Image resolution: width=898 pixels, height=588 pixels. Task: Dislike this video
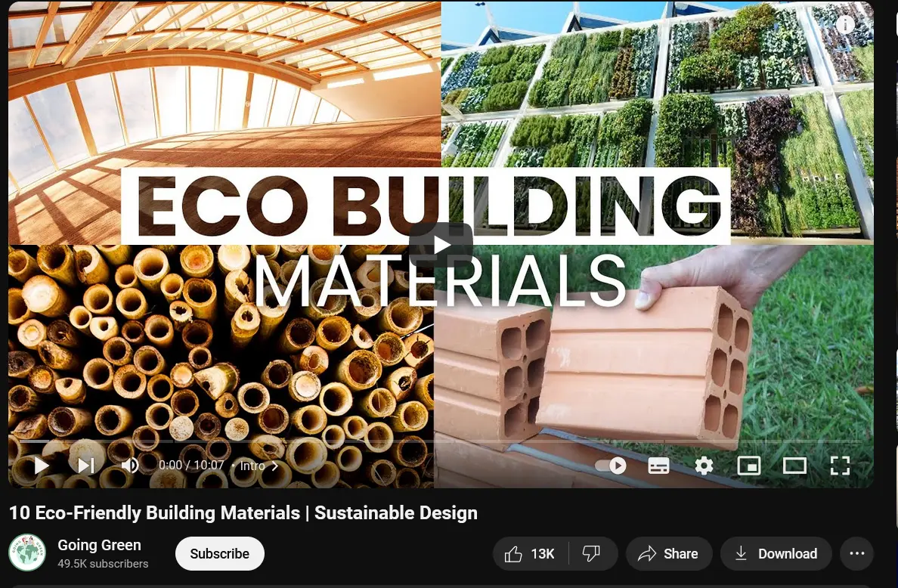[592, 554]
